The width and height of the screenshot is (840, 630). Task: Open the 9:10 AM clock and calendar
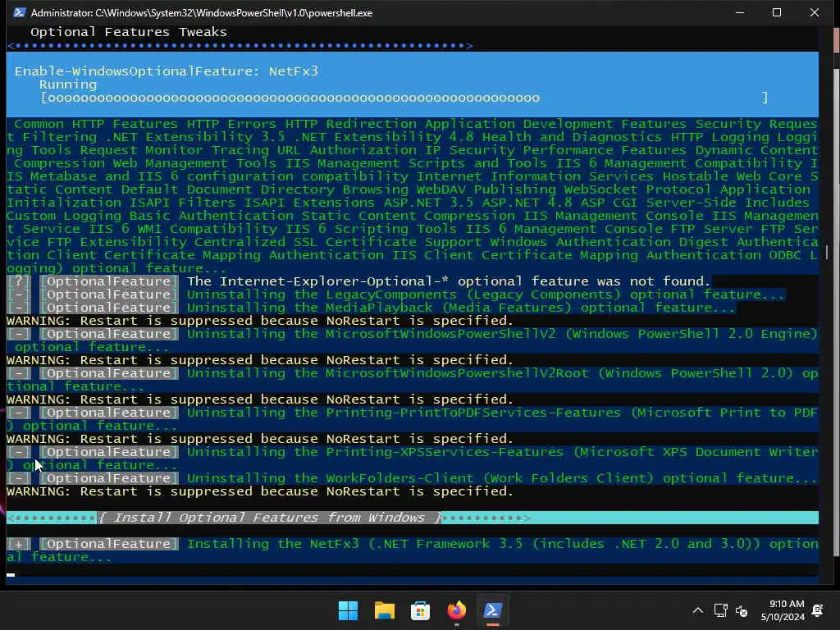click(x=783, y=610)
